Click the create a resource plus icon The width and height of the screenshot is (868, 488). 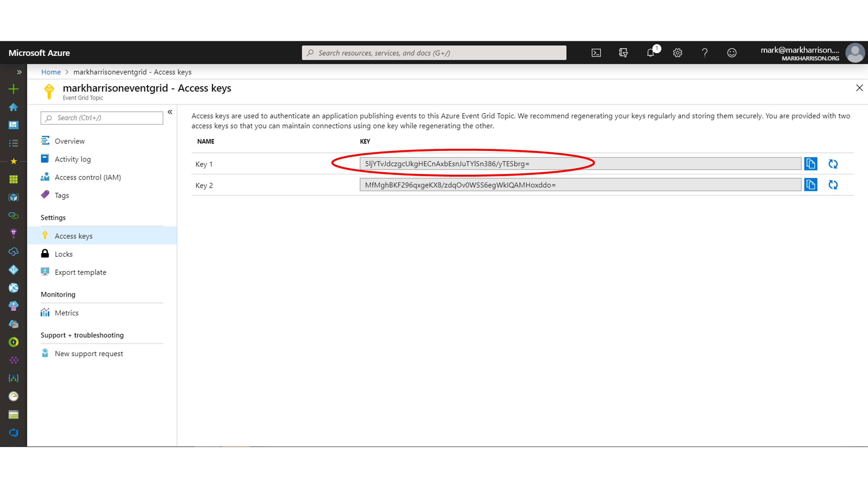click(x=13, y=89)
